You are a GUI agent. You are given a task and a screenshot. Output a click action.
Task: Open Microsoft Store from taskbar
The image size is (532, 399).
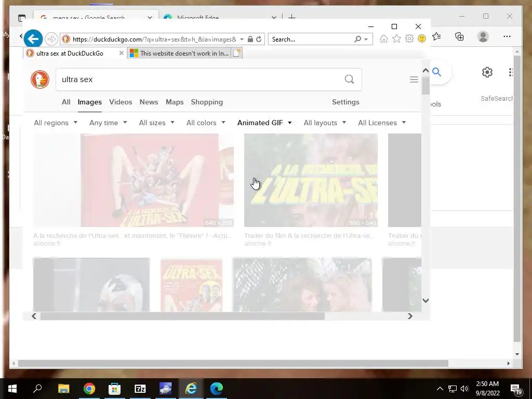click(x=115, y=389)
